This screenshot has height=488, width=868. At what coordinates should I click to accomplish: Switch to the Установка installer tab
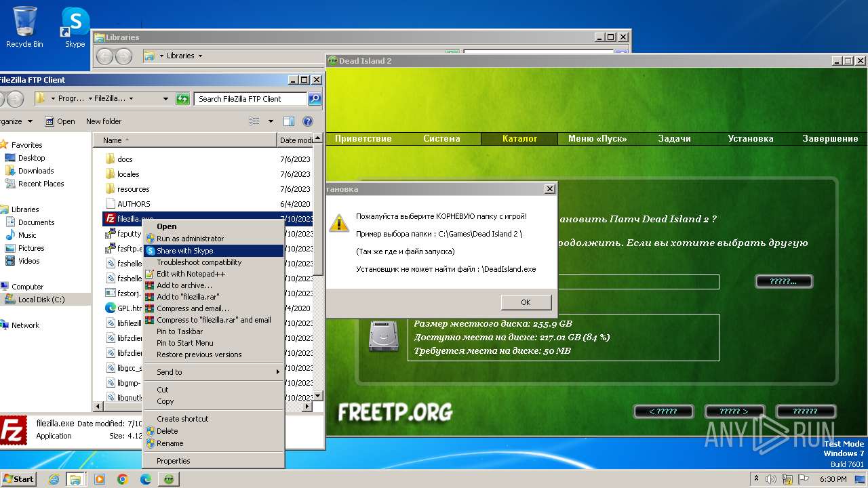pos(751,138)
